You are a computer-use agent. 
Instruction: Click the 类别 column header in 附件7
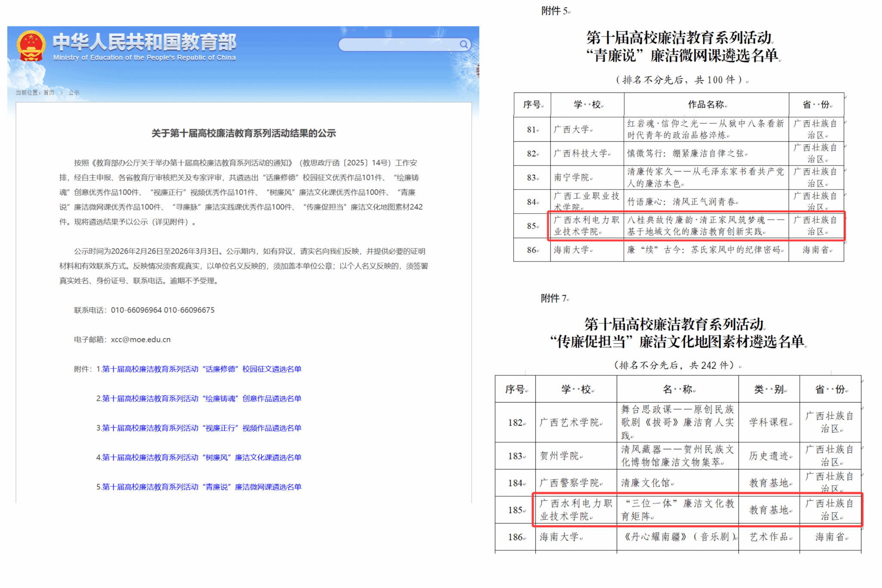[x=769, y=389]
